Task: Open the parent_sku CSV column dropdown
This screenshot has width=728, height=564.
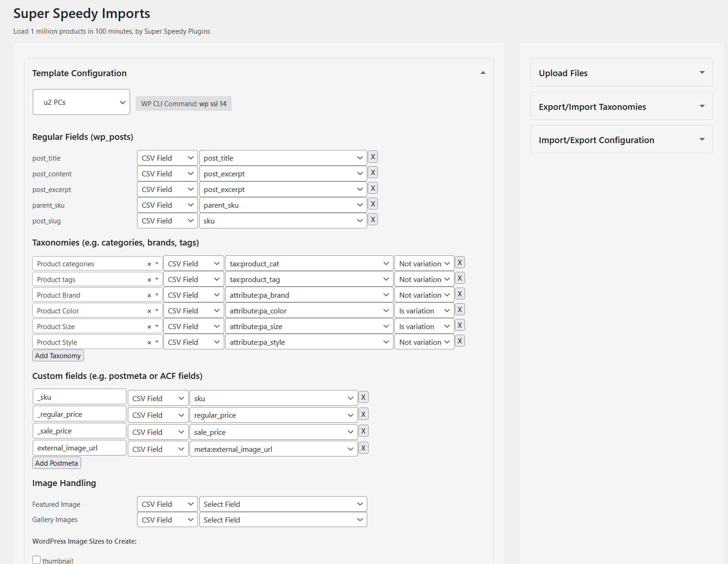Action: (x=283, y=205)
